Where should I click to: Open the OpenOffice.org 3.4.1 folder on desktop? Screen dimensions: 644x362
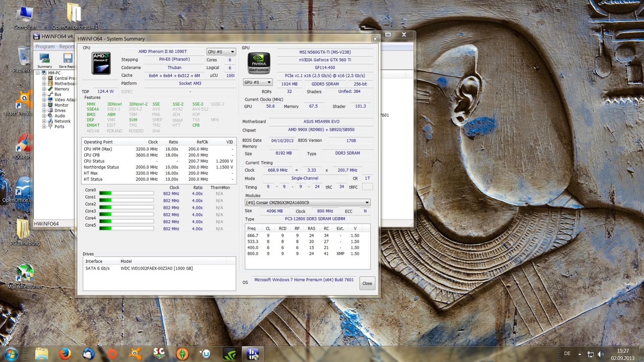point(75,16)
